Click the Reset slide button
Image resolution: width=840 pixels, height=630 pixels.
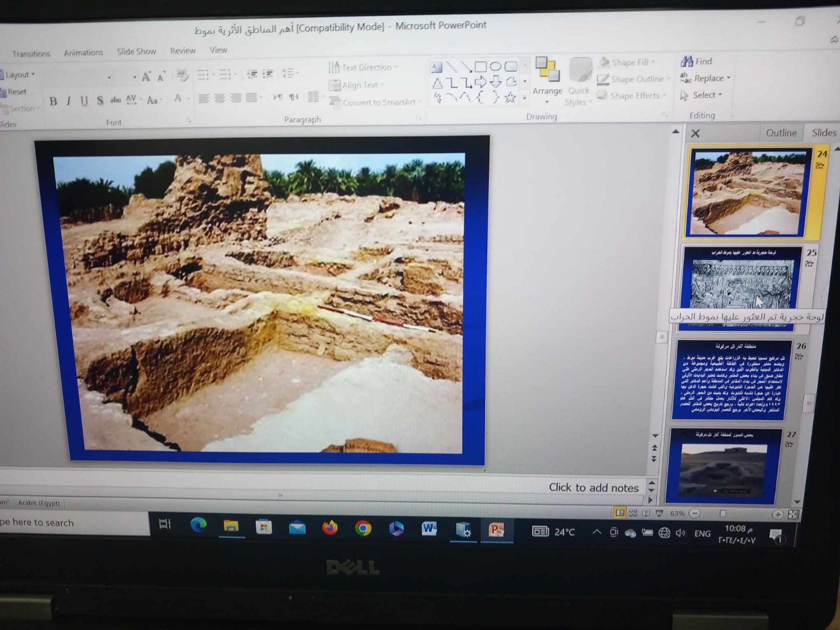(x=16, y=92)
